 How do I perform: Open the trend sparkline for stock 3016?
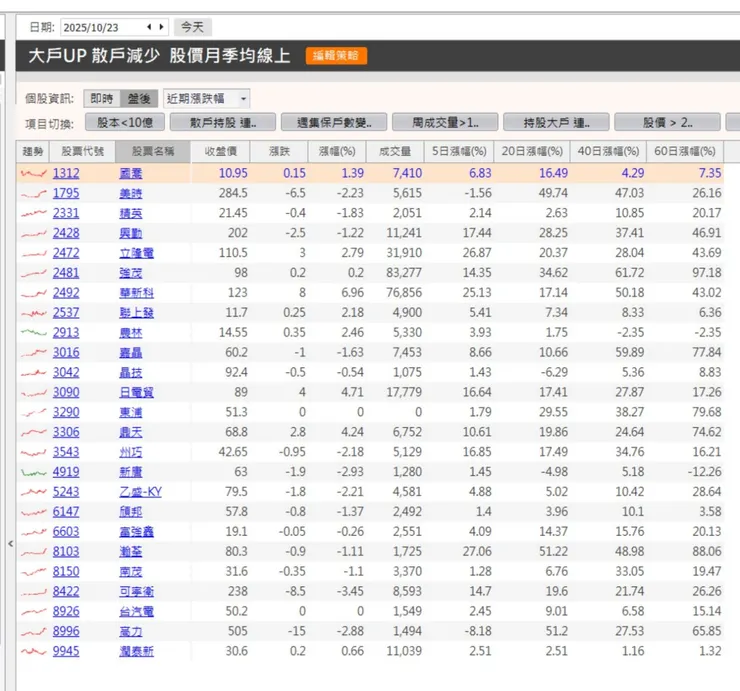34,353
